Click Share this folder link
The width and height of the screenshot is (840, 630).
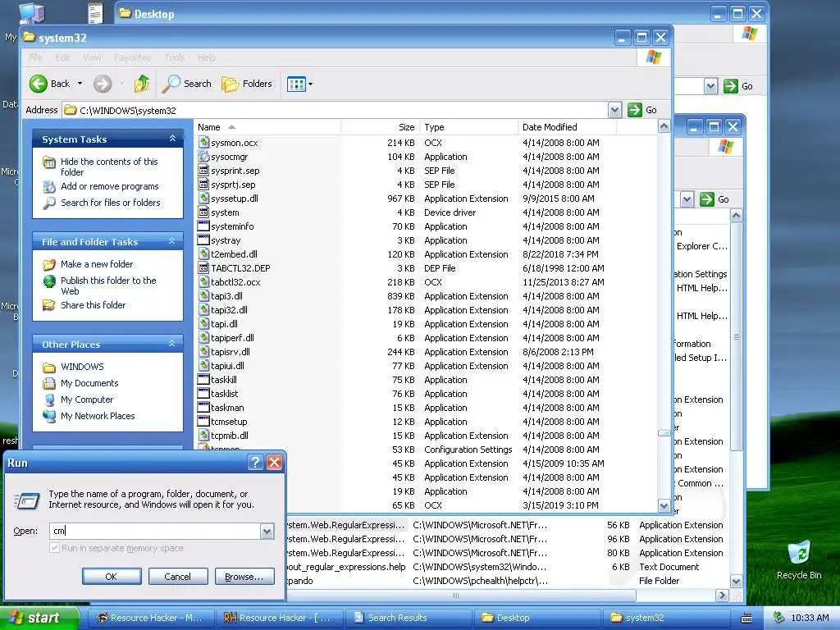93,305
